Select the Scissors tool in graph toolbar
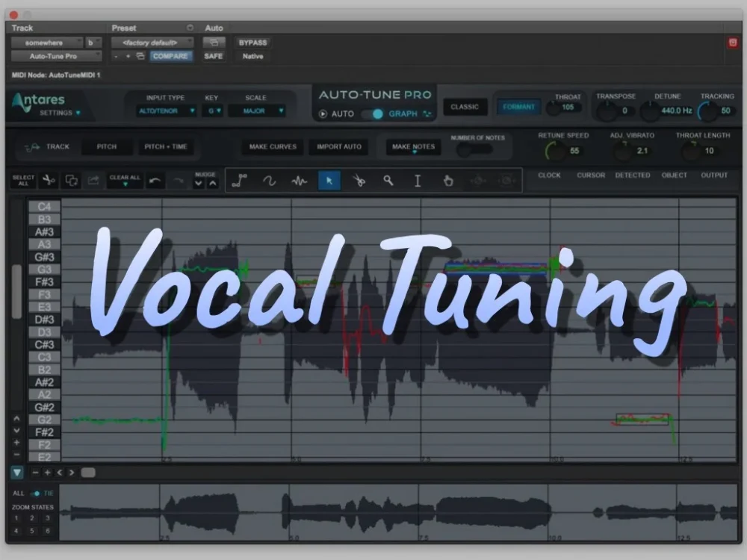The width and height of the screenshot is (747, 560). [359, 181]
